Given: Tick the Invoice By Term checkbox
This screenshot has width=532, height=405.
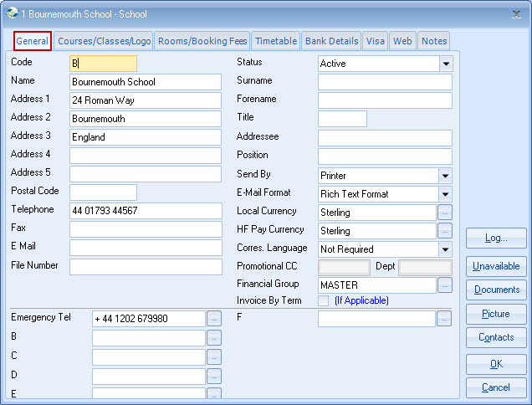Looking at the screenshot, I should point(324,300).
